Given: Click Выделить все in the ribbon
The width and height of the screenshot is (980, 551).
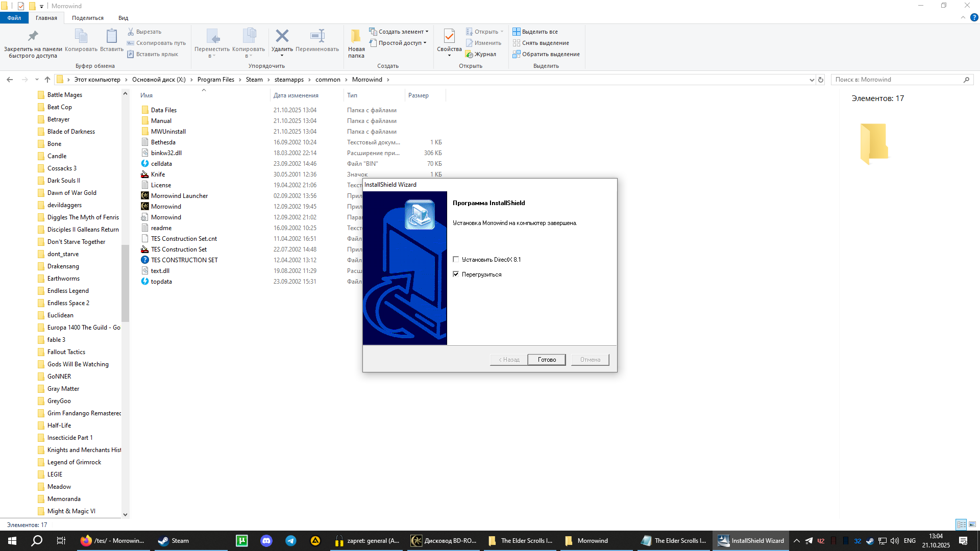Looking at the screenshot, I should [539, 32].
